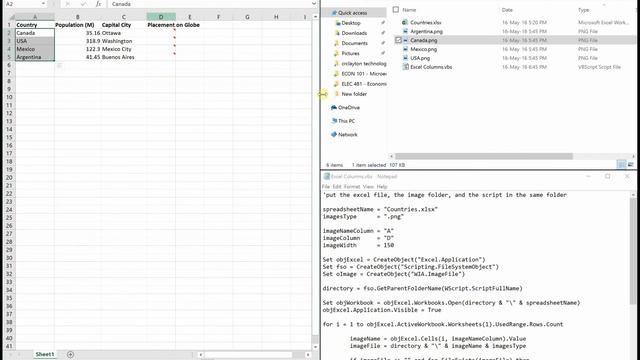Uncheck the Canada.png item checkbox

[x=398, y=40]
